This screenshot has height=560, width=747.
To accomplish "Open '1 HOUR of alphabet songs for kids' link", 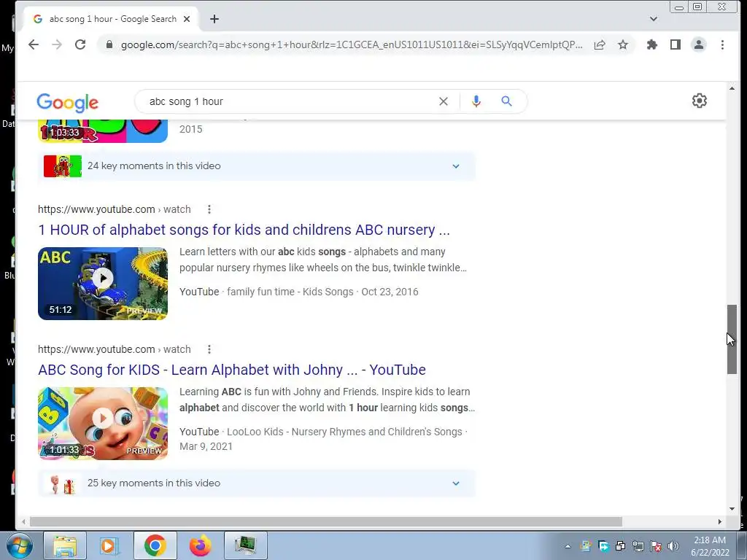I will tap(244, 230).
